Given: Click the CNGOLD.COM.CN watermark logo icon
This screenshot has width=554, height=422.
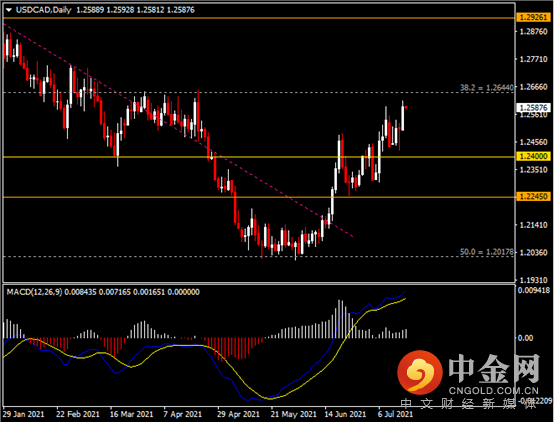Looking at the screenshot, I should (419, 373).
